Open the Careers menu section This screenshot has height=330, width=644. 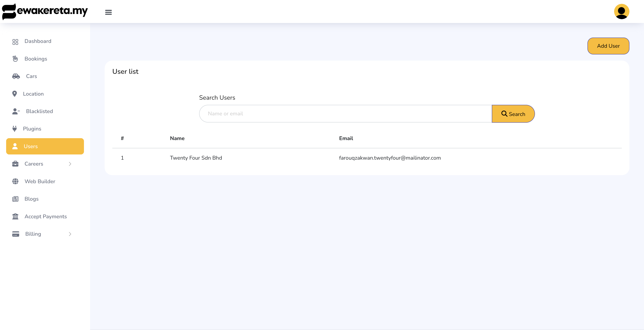click(34, 164)
